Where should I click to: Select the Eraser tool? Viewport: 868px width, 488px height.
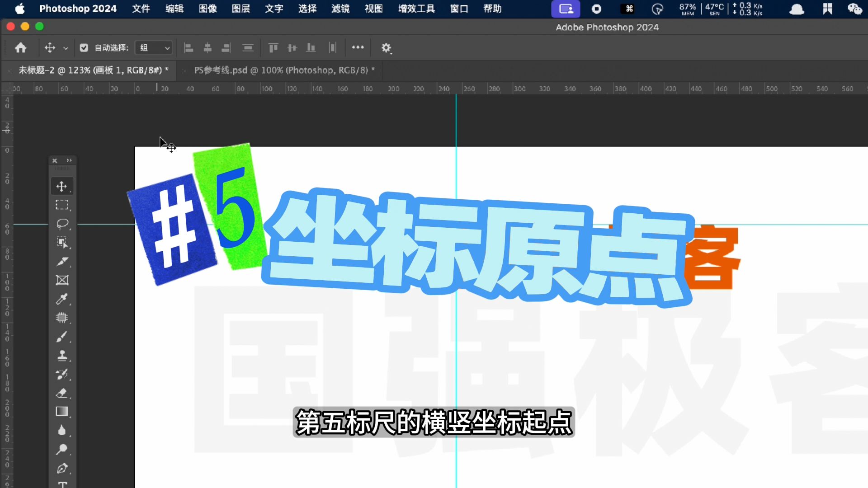(62, 393)
